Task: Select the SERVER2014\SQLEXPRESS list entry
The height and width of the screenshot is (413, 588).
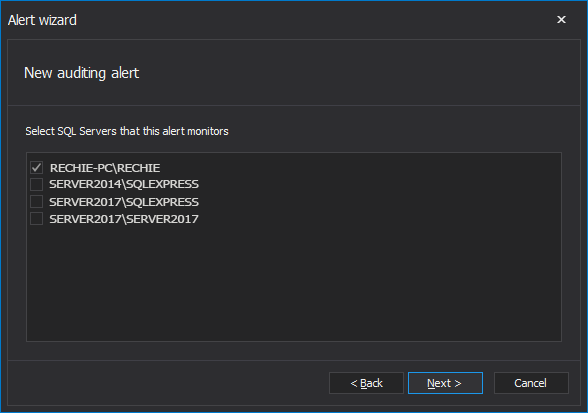Action: pyautogui.click(x=124, y=184)
